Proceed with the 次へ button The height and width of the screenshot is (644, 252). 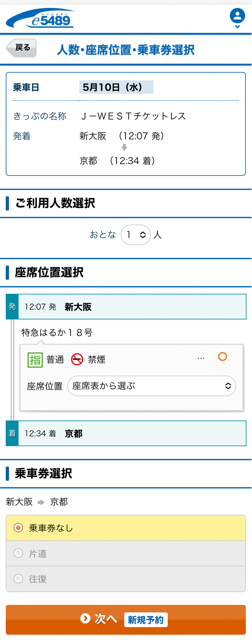[126, 620]
